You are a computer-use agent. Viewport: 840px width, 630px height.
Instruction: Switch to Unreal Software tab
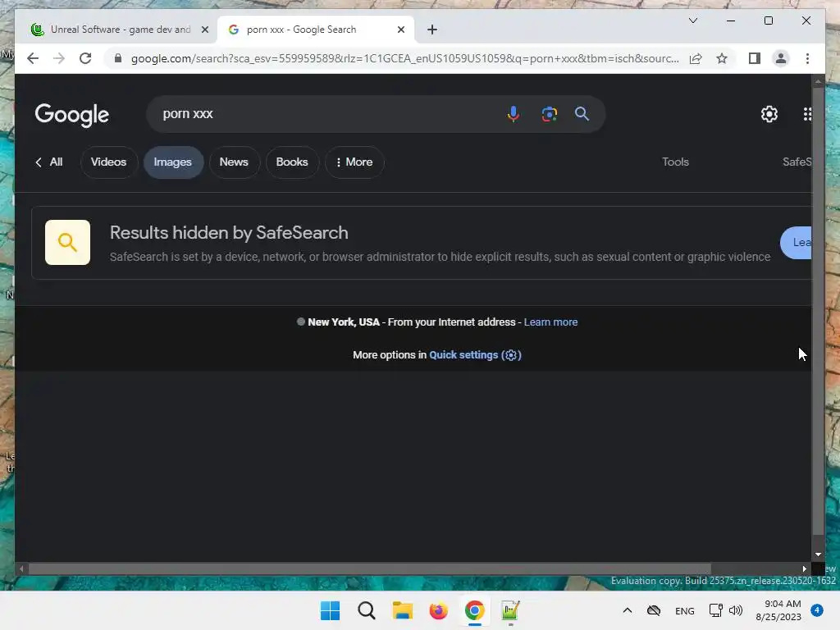pos(119,30)
